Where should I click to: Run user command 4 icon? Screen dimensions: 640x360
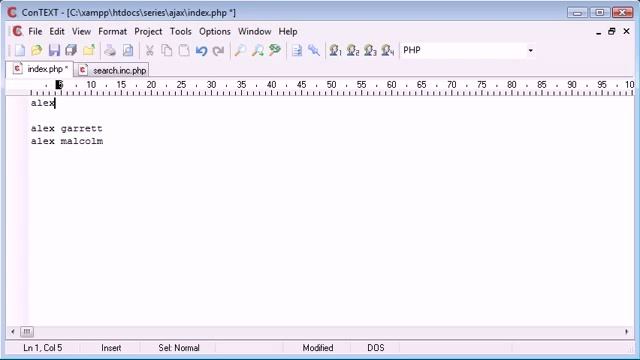(x=387, y=51)
